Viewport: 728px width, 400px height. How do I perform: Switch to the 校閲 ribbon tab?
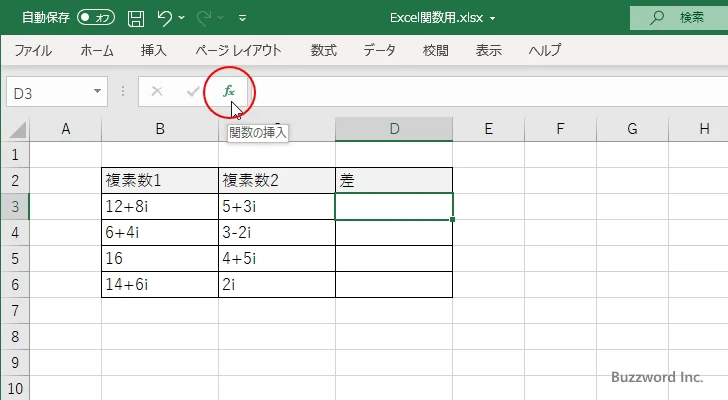(436, 50)
